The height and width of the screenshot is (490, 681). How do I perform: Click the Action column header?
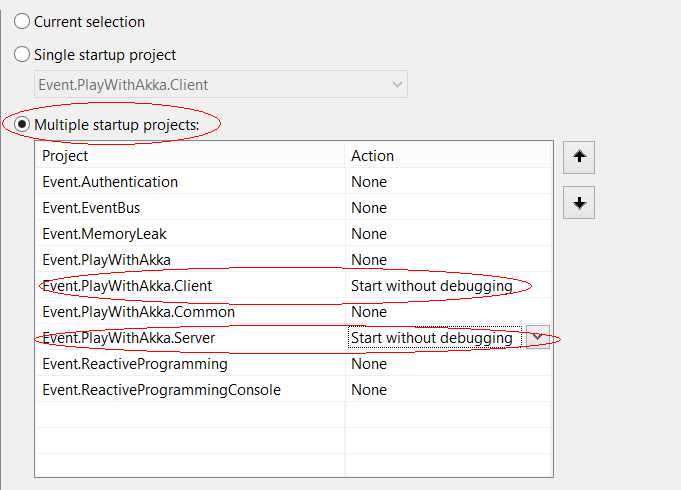(x=449, y=156)
